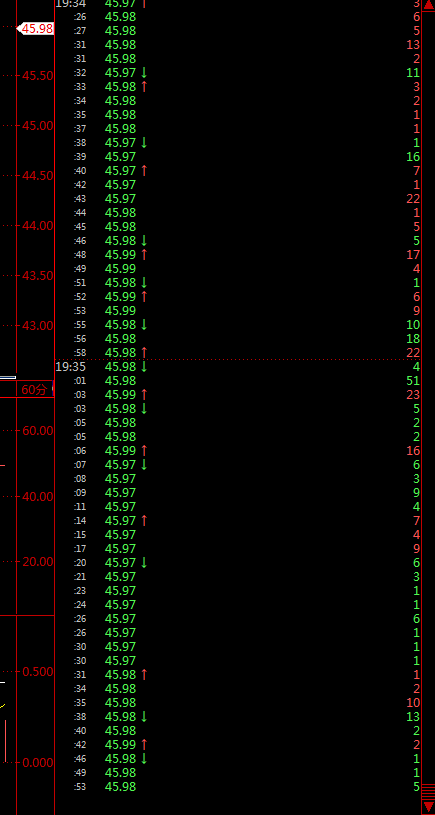
Task: Click the 44.00 price axis label
Action: pos(37,226)
